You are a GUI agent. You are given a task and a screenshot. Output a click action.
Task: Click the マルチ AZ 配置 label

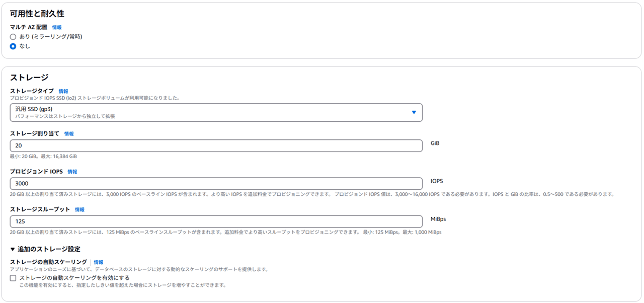[29, 27]
